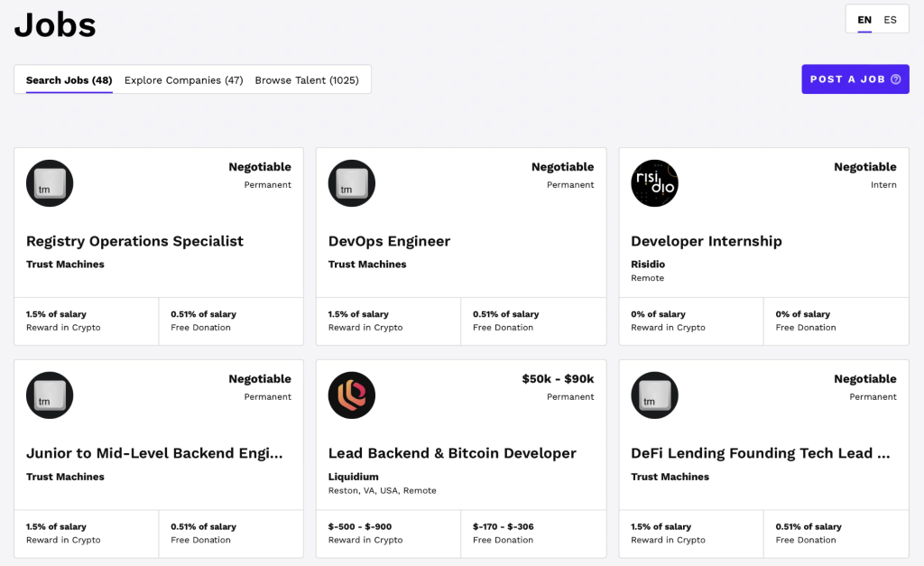Image resolution: width=924 pixels, height=566 pixels.
Task: Open the Explore Companies (47) tab
Action: point(184,80)
